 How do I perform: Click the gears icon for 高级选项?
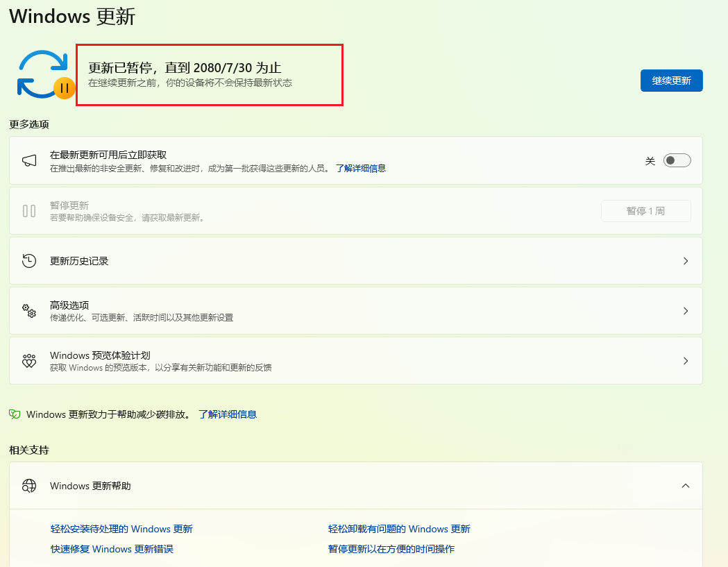29,311
